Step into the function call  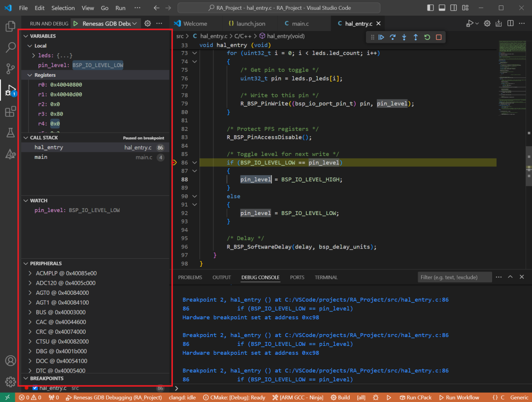click(x=404, y=37)
